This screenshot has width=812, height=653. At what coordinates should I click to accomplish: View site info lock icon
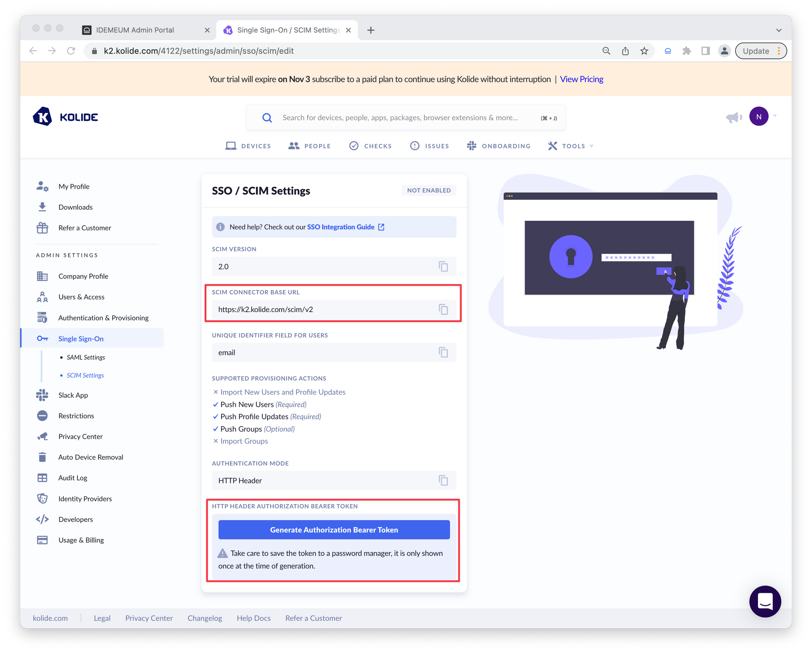click(94, 51)
